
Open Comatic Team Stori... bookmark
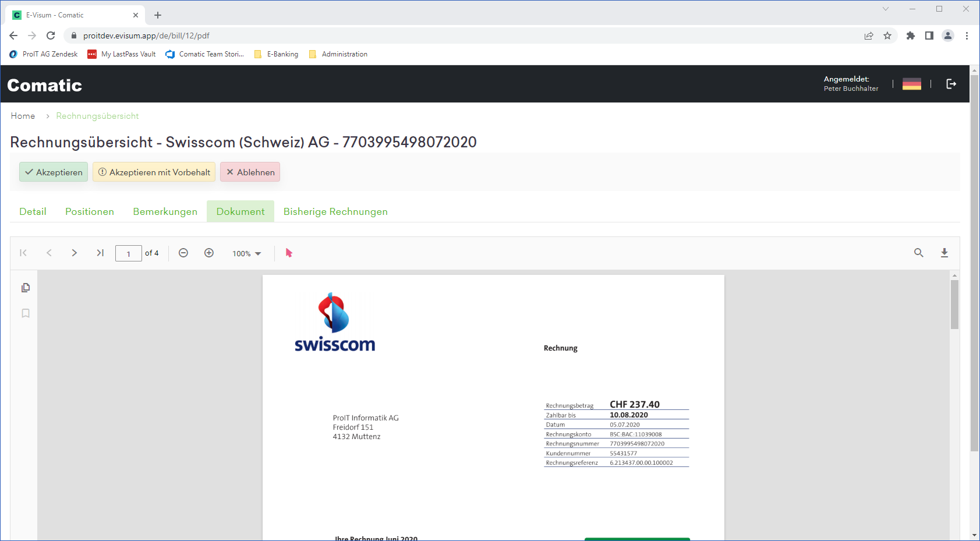click(204, 54)
